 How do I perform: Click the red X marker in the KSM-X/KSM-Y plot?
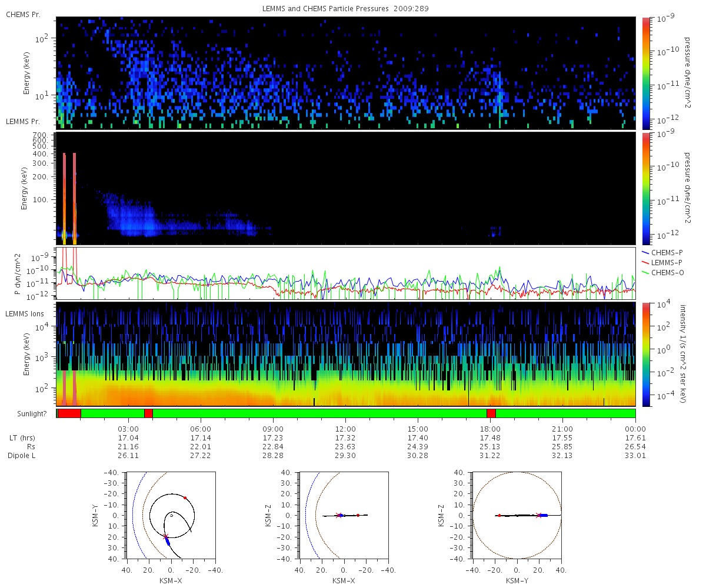[x=165, y=536]
